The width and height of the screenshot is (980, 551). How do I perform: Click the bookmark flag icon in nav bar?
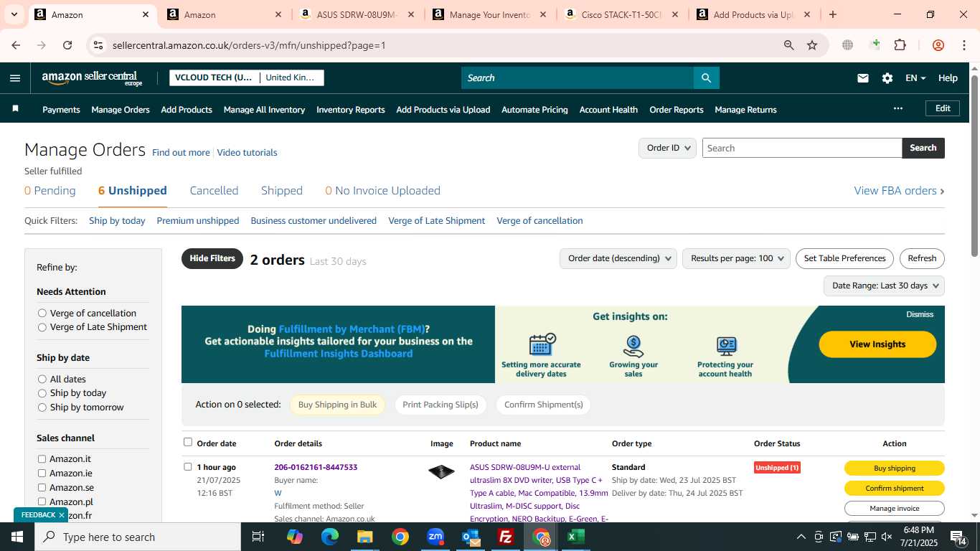tap(15, 109)
